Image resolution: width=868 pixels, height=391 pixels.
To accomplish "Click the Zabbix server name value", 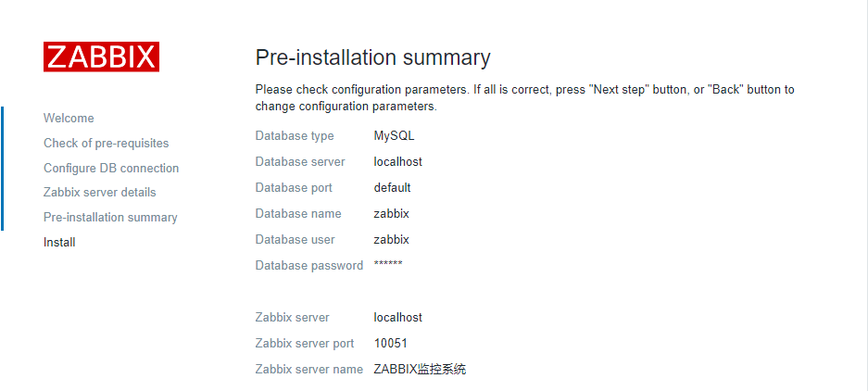I will pos(420,370).
